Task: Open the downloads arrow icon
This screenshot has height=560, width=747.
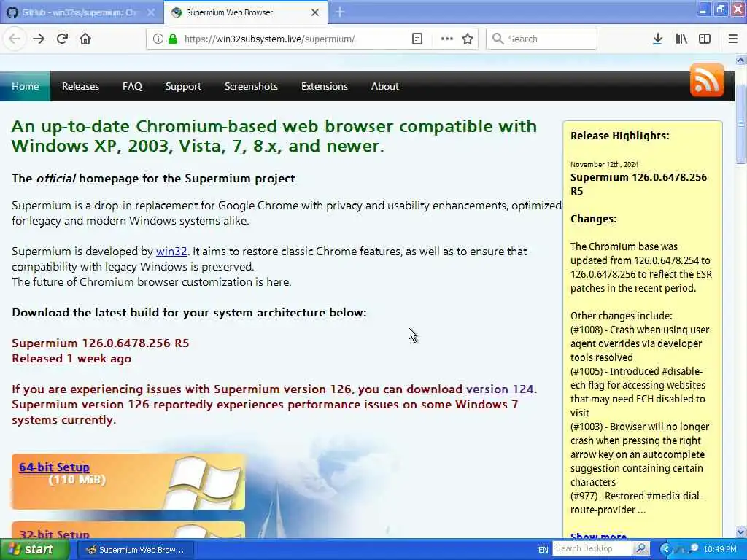Action: (657, 39)
